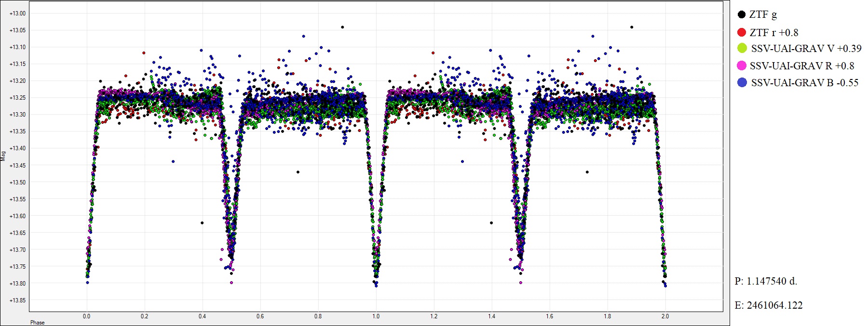
Task: Click the 'Mag' y-axis label
Action: (3, 156)
